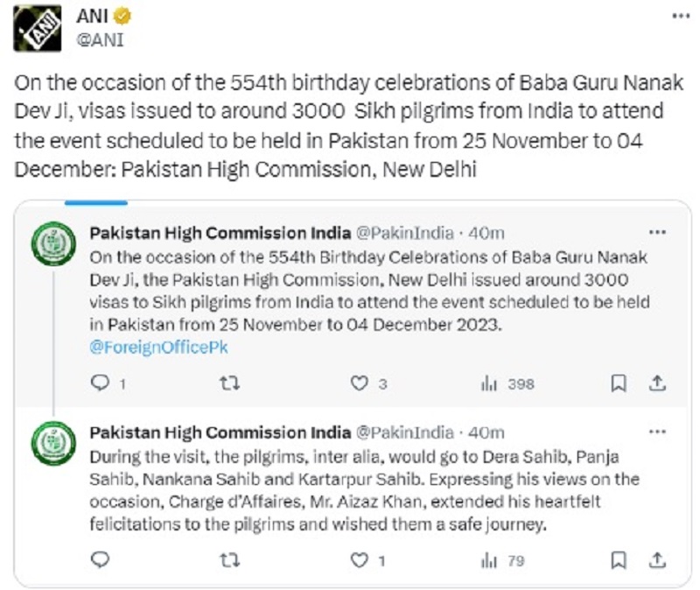Retweet the second tweet about pilgrims visit
The image size is (700, 590).
(x=230, y=560)
